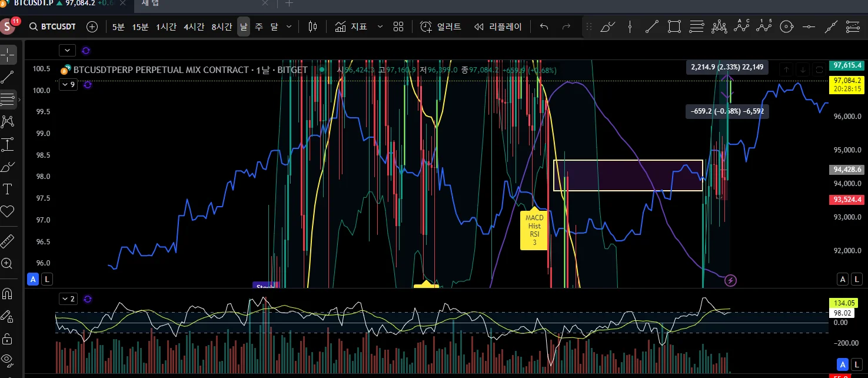Viewport: 868px width, 378px height.
Task: Open the alert (얼러트) clock icon
Action: coord(425,27)
